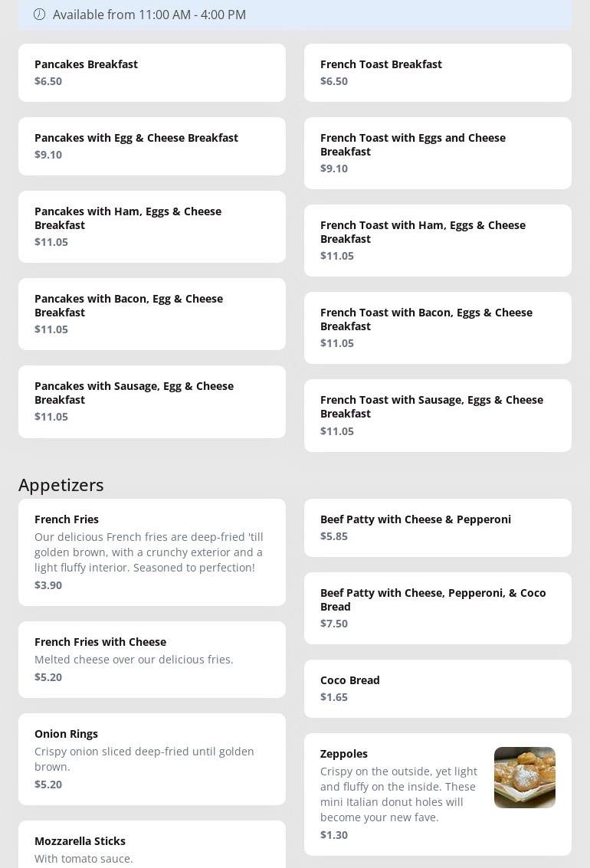Choose Pancakes with Bacon, Egg & Cheese Breakfast

152,314
